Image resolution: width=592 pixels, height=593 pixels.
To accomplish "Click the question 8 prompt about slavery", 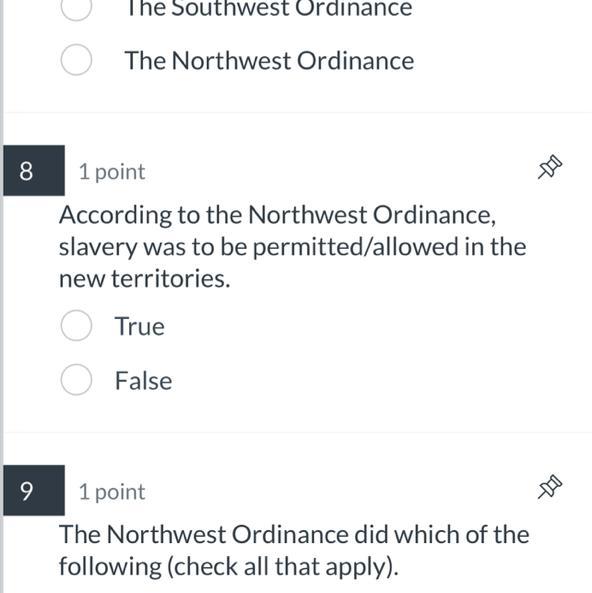I will [292, 247].
